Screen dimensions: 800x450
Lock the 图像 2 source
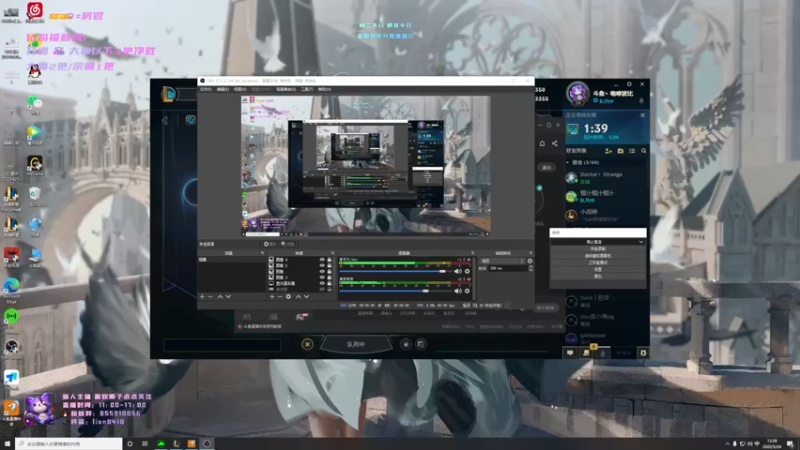click(329, 266)
